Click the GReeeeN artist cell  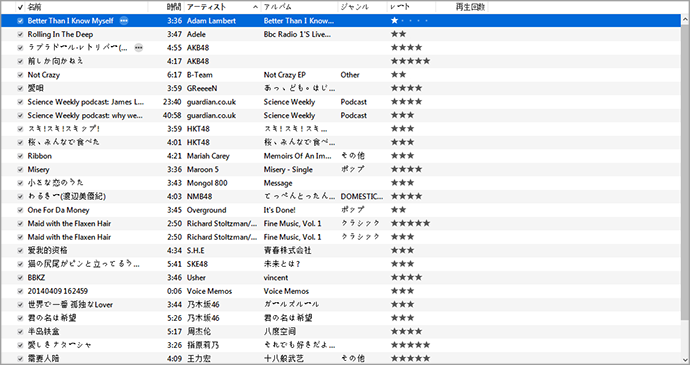tap(202, 88)
